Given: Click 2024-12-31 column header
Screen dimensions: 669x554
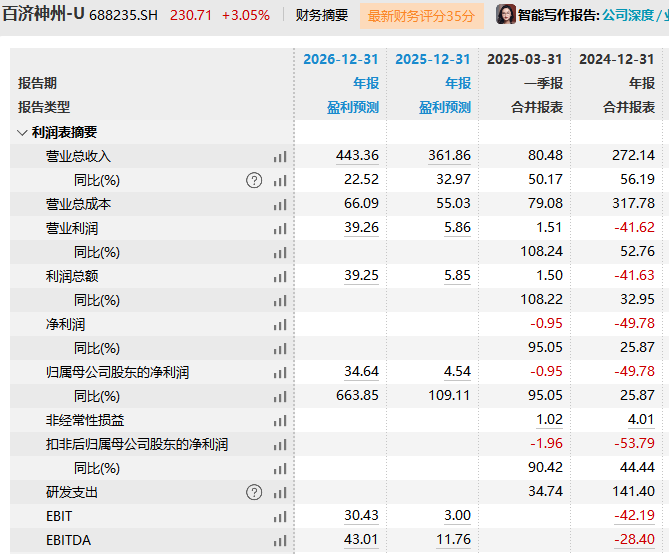Looking at the screenshot, I should point(617,59).
